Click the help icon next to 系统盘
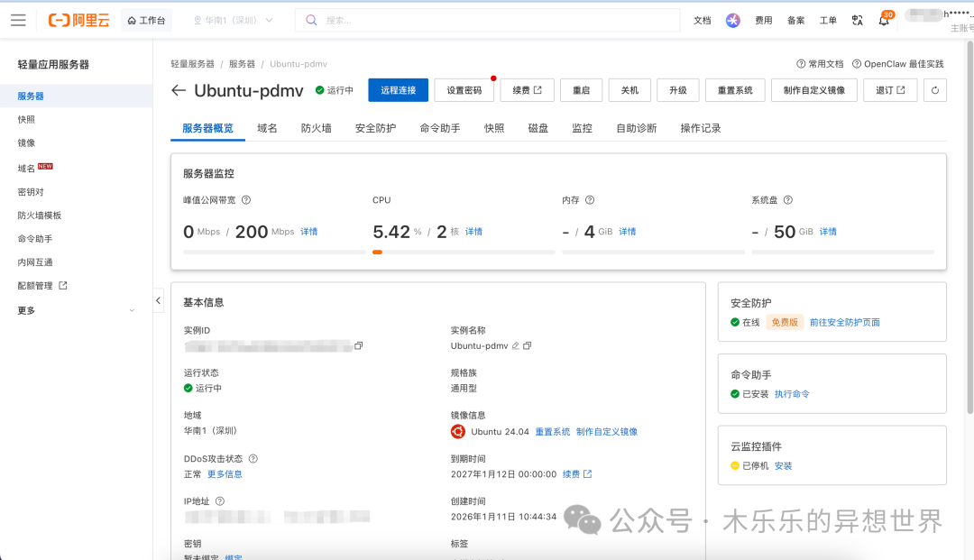The image size is (974, 560). (x=787, y=200)
